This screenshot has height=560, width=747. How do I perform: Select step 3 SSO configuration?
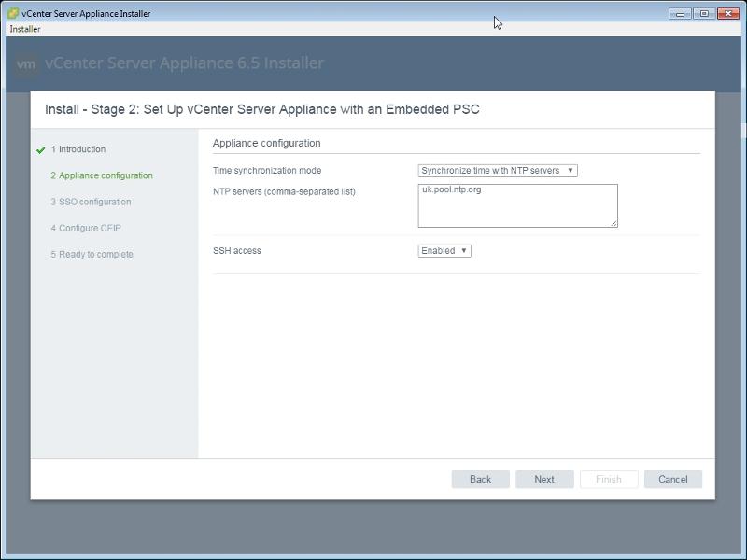click(91, 202)
